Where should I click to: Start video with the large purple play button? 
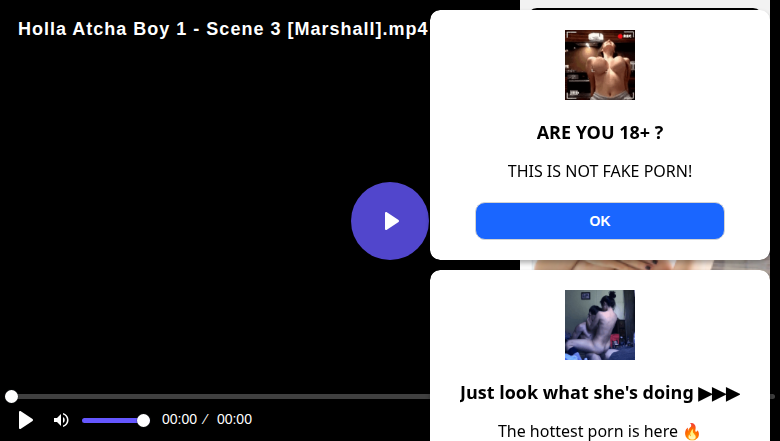390,221
